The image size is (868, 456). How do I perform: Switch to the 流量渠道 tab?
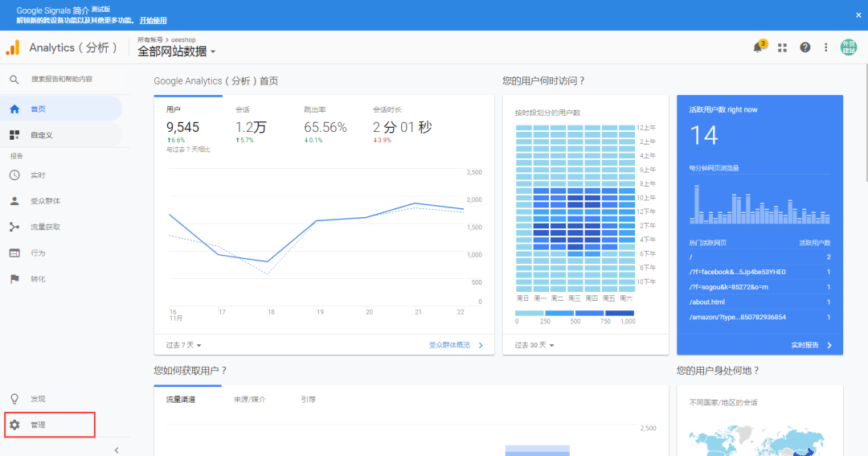pyautogui.click(x=181, y=400)
